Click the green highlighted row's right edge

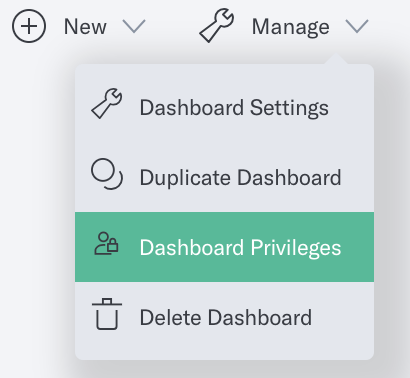(370, 247)
